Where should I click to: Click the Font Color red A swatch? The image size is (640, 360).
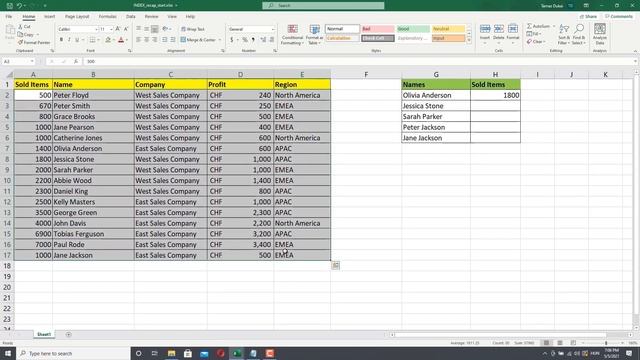[x=121, y=40]
